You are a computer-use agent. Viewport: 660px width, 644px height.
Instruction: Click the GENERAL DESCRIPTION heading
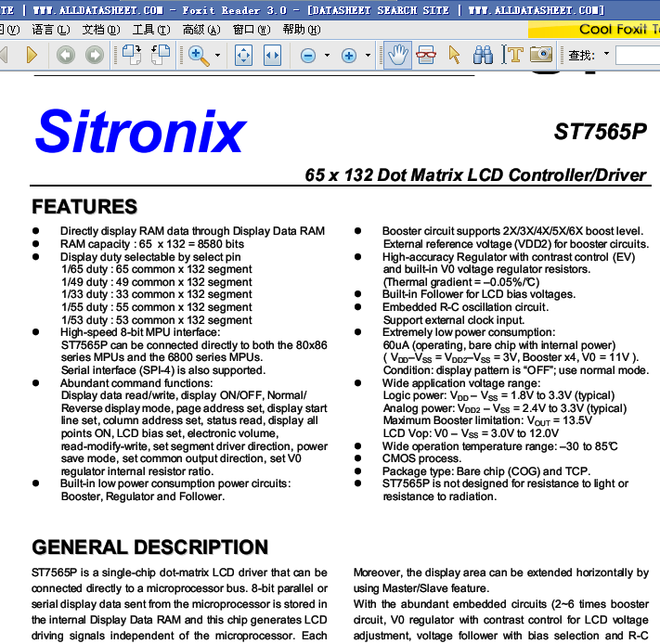(149, 547)
